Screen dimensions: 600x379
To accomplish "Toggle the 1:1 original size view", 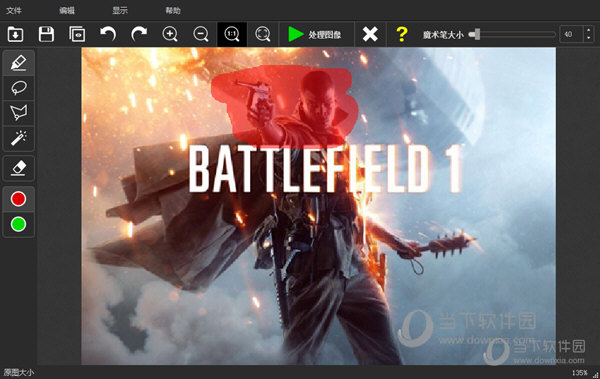I will (232, 34).
